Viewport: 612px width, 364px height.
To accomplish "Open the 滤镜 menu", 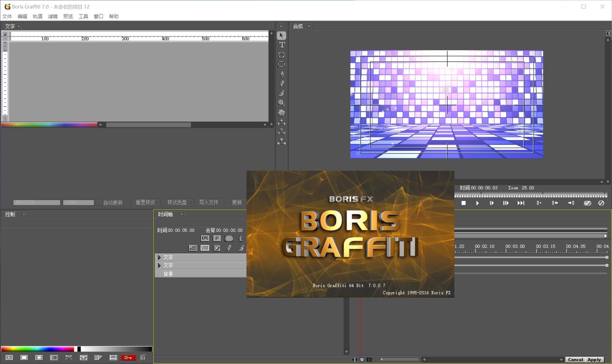I will (53, 16).
